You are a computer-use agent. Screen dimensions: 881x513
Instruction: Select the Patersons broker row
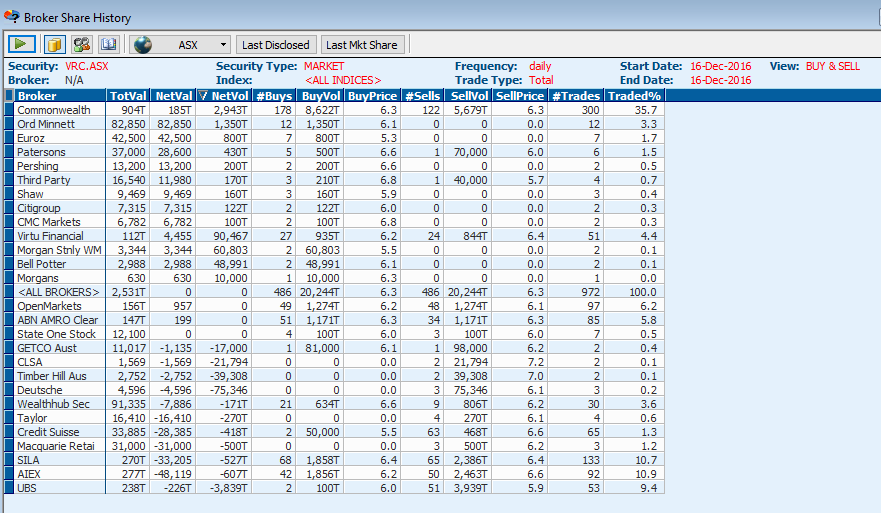(335, 152)
